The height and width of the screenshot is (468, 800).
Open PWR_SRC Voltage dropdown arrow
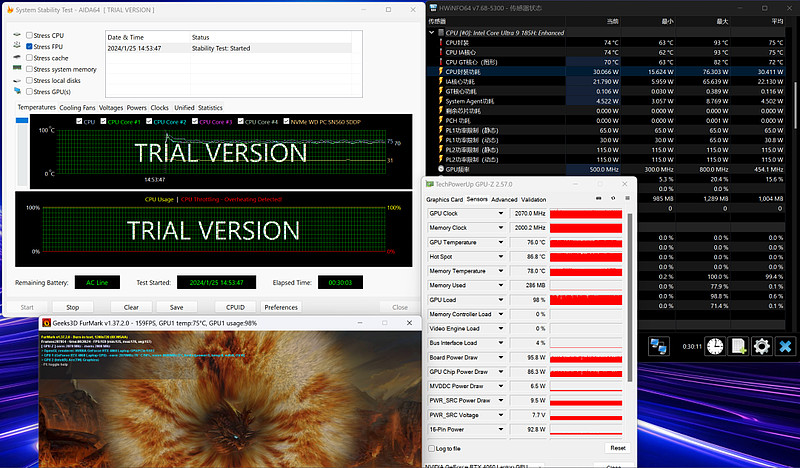tap(501, 415)
